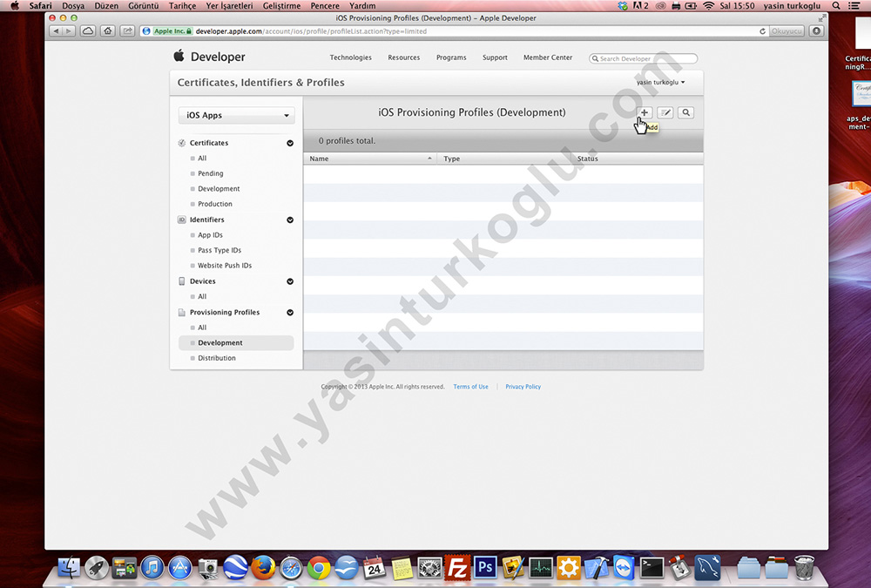Open the Tarihçe menu

[182, 5]
